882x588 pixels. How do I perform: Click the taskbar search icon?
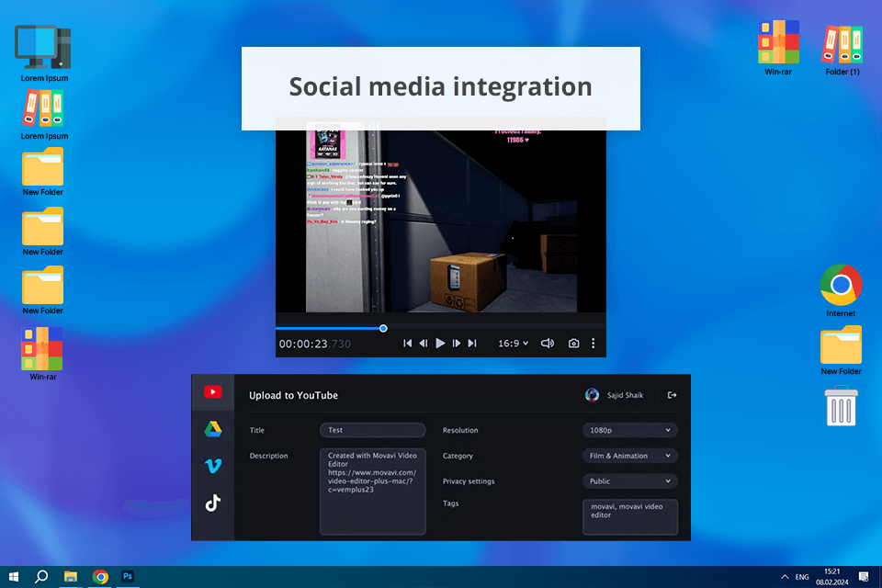(x=41, y=577)
